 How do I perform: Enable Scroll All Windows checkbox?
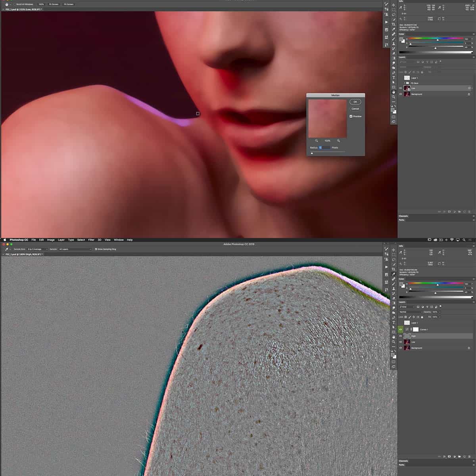click(15, 4)
